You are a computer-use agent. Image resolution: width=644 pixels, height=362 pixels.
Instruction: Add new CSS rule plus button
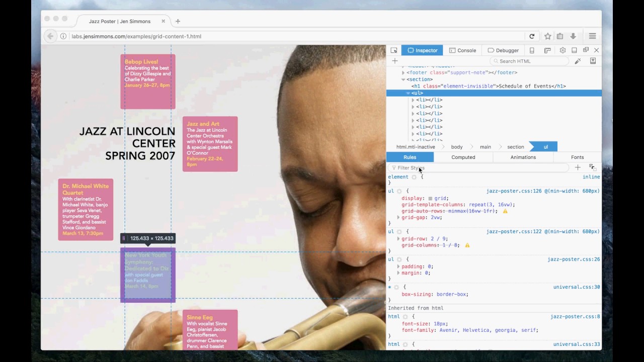(578, 167)
